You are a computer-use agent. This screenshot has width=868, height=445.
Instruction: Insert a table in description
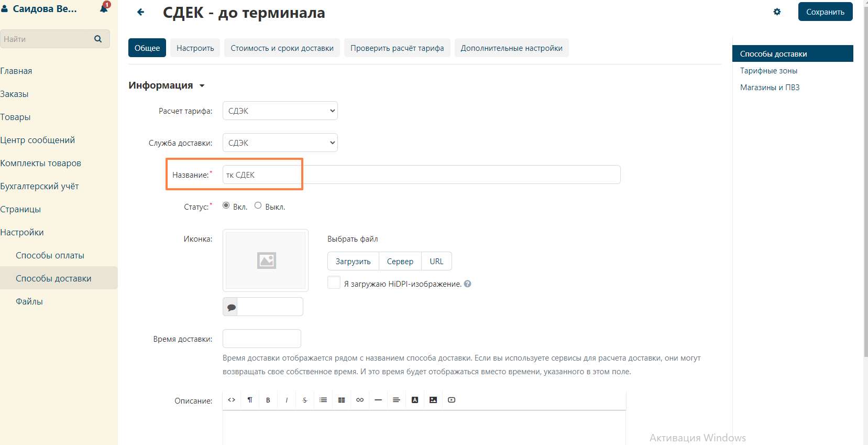click(342, 400)
